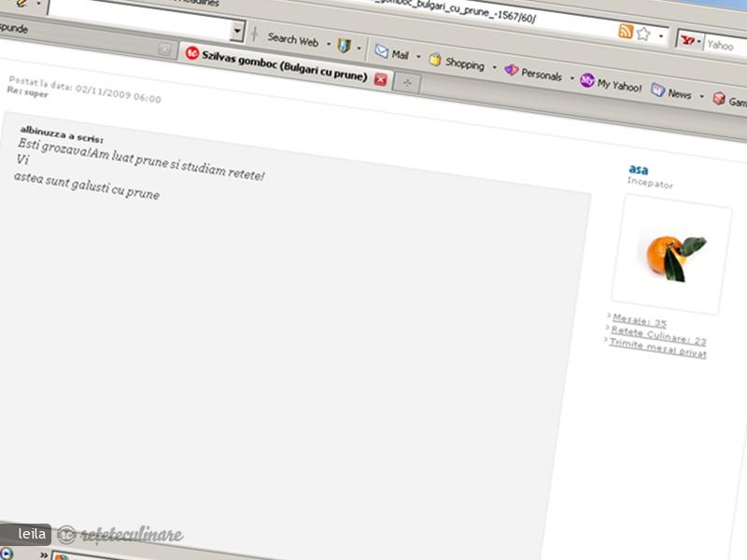Close the Szilvas gomboc tab
The width and height of the screenshot is (747, 560).
pyautogui.click(x=380, y=79)
